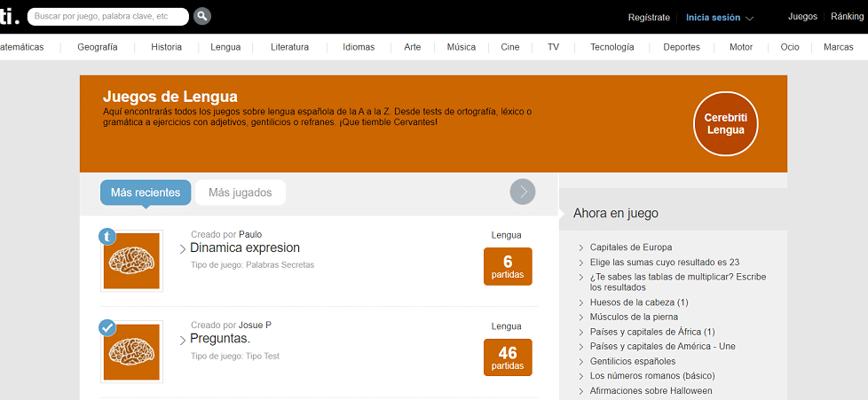Image resolution: width=868 pixels, height=400 pixels.
Task: Open the Idiomas category
Action: (359, 47)
